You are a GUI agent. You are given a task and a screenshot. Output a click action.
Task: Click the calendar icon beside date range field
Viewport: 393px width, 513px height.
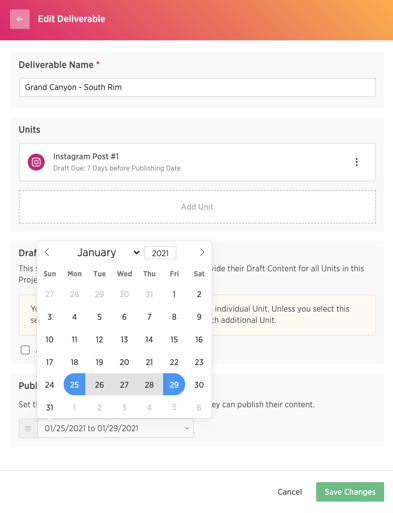(x=28, y=428)
